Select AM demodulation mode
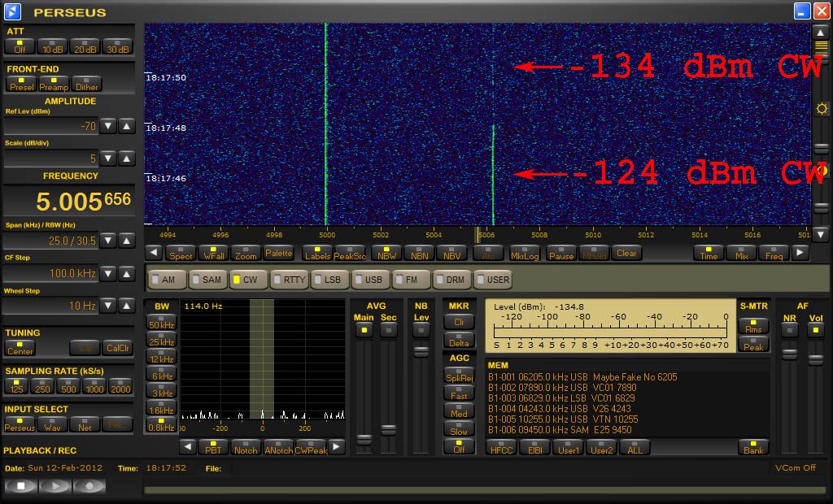This screenshot has height=504, width=833. pos(168,280)
